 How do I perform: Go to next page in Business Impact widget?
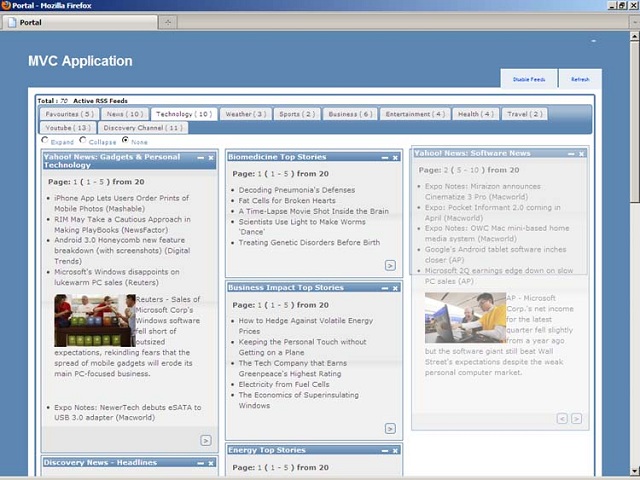coord(390,429)
